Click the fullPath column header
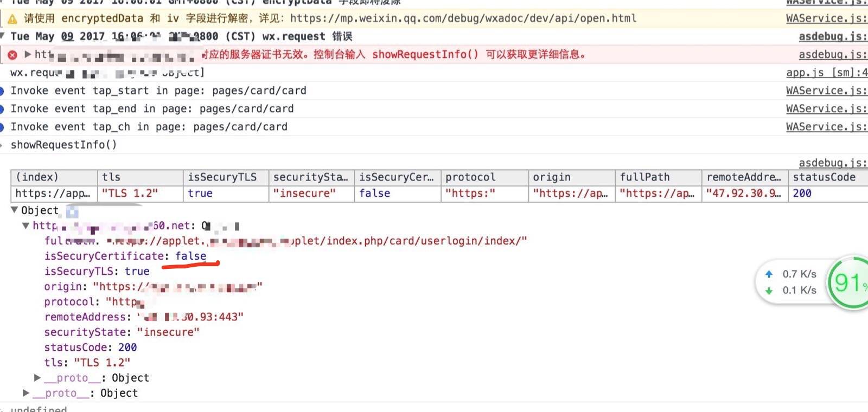Viewport: 868px width, 412px height. pyautogui.click(x=659, y=177)
